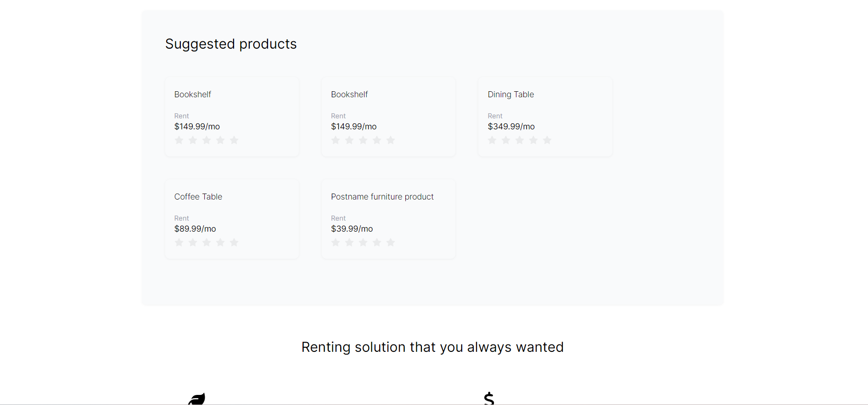Image resolution: width=868 pixels, height=405 pixels.
Task: Open the Dining Table product link
Action: 511,94
